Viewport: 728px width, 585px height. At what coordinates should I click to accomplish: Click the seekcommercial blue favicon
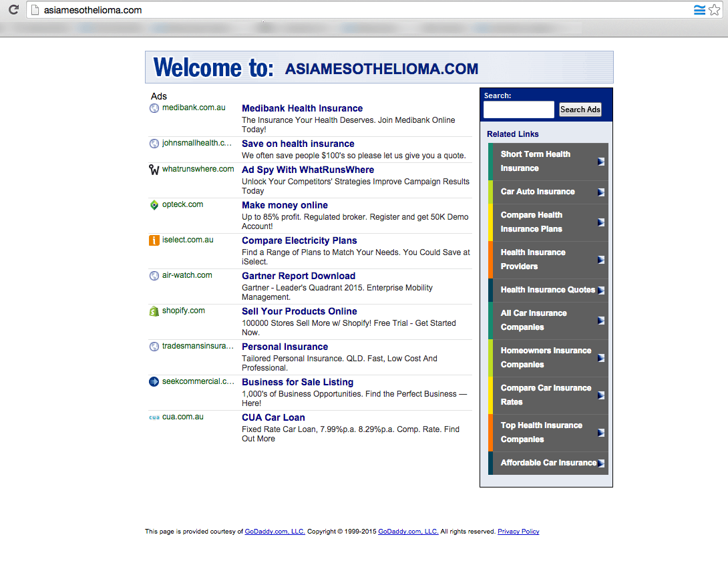(154, 381)
